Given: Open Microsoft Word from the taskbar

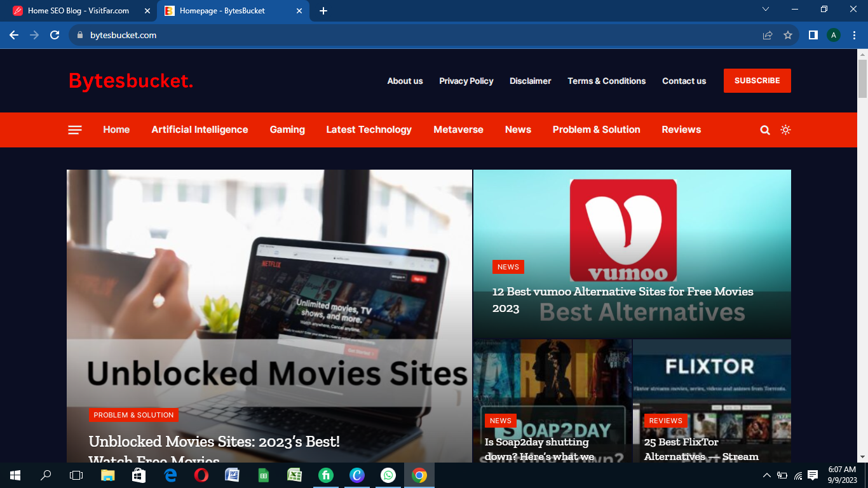Looking at the screenshot, I should 232,475.
